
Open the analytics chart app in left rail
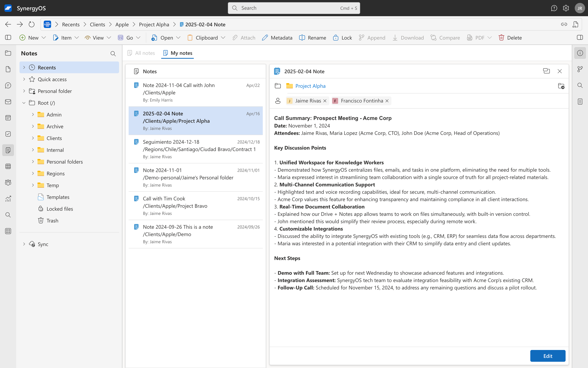[8, 199]
